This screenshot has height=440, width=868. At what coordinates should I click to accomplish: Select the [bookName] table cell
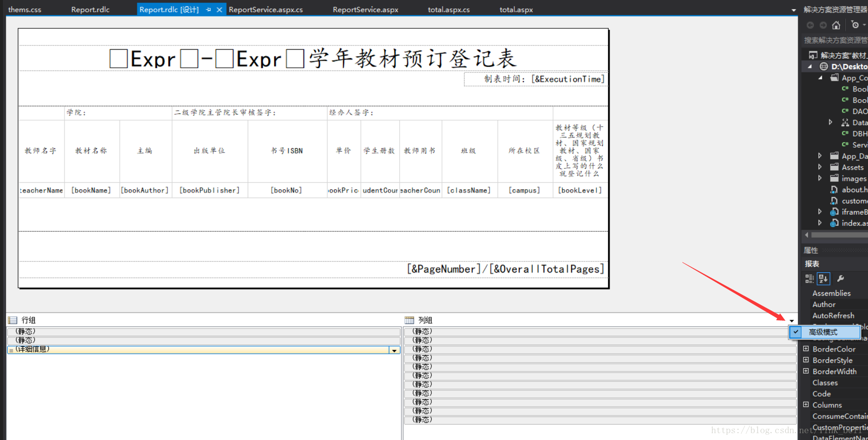[x=91, y=190]
